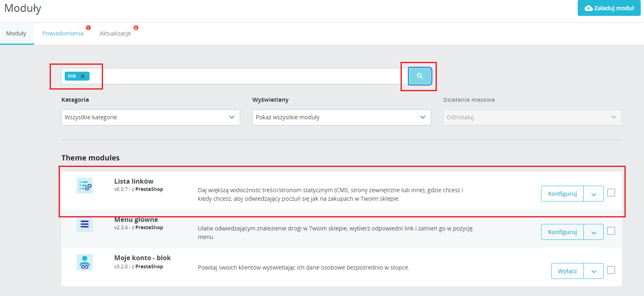This screenshot has height=296, width=644.
Task: Click the Załaduj moduł button
Action: click(609, 8)
